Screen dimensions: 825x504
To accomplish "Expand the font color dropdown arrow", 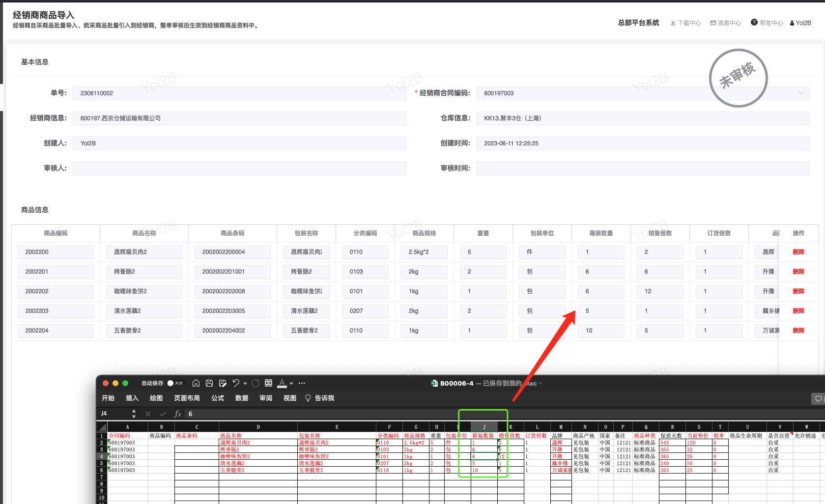I will tap(291, 383).
